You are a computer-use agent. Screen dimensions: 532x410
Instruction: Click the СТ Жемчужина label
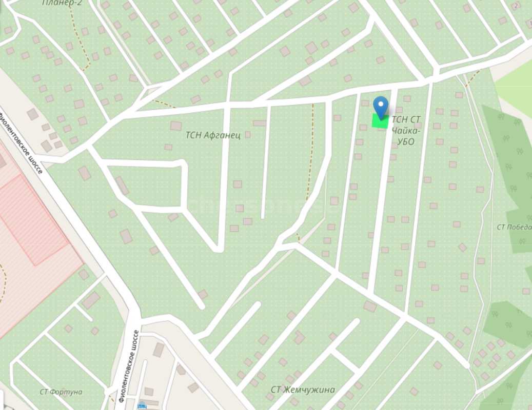click(303, 389)
